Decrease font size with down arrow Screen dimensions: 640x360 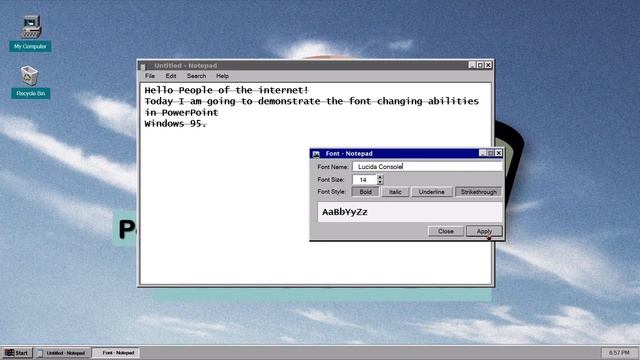click(380, 182)
